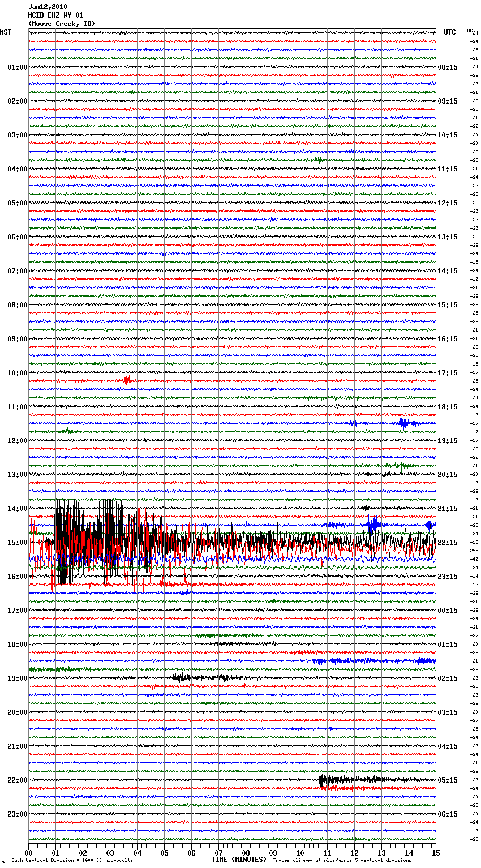Click the 19:00 MST hour label
The image size is (481, 868).
point(18,678)
